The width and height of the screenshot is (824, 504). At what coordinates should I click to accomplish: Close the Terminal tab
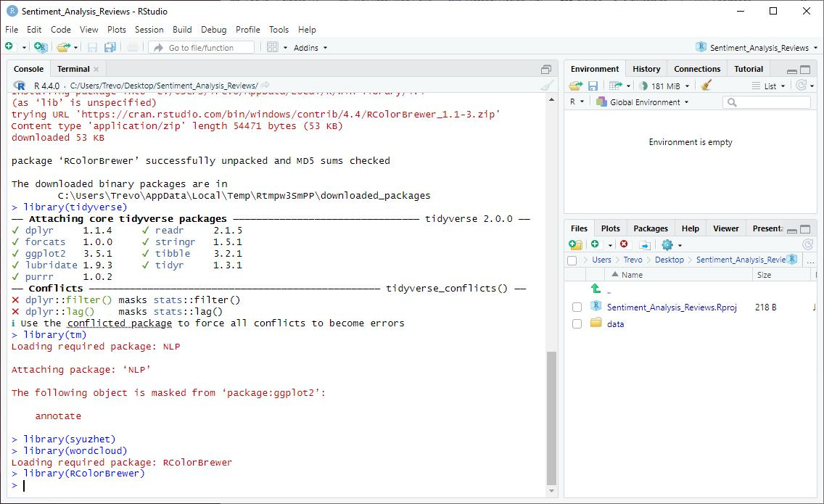click(x=96, y=70)
